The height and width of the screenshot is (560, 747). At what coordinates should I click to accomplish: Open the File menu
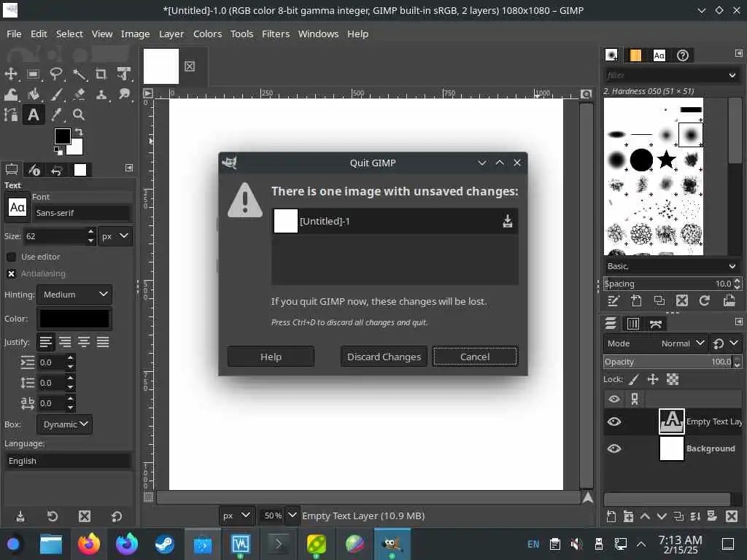(14, 34)
